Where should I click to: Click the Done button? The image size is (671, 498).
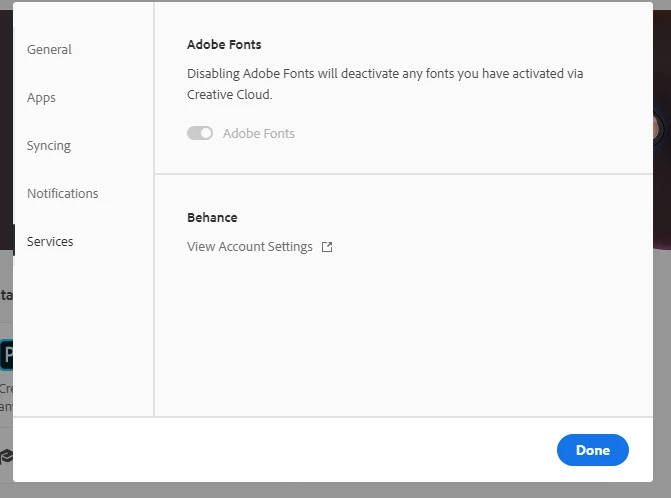593,450
